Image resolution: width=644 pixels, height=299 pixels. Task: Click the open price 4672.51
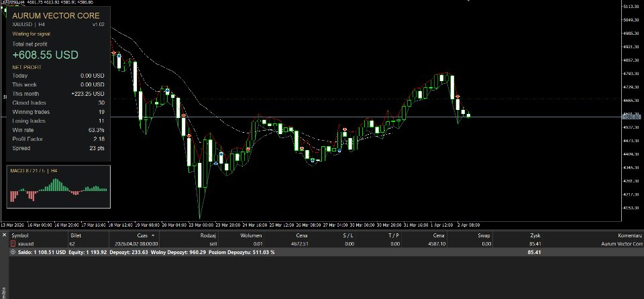coord(299,244)
